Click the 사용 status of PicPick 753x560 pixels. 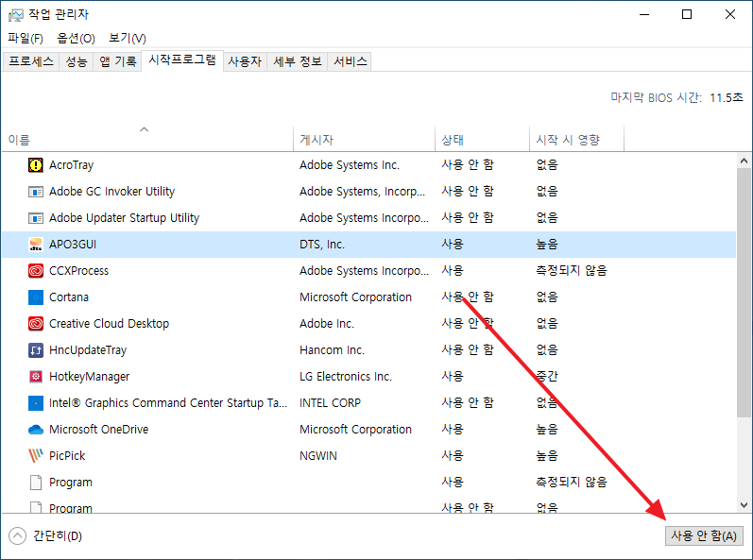[453, 455]
